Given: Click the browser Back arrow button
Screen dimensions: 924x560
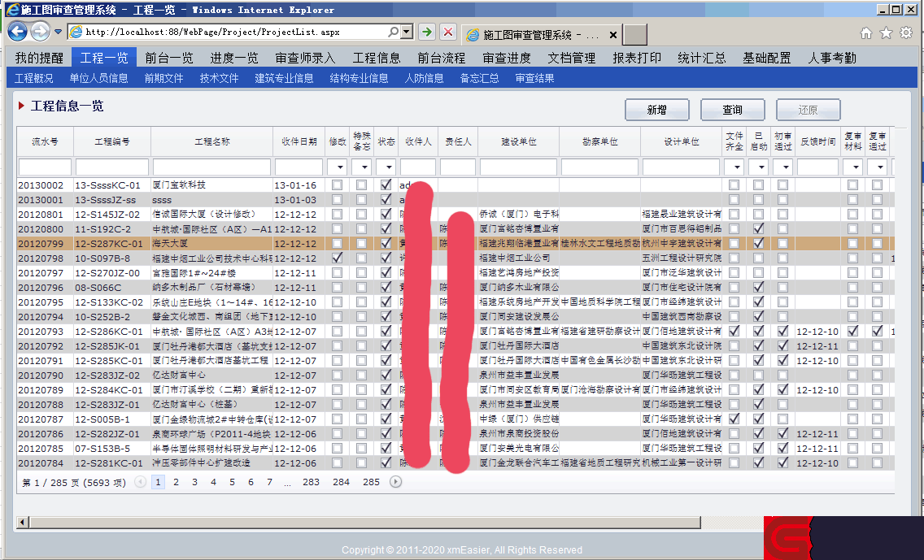Looking at the screenshot, I should click(x=17, y=32).
